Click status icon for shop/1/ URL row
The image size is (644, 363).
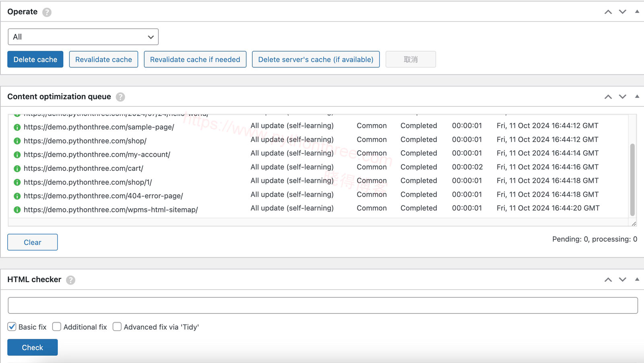pyautogui.click(x=17, y=182)
